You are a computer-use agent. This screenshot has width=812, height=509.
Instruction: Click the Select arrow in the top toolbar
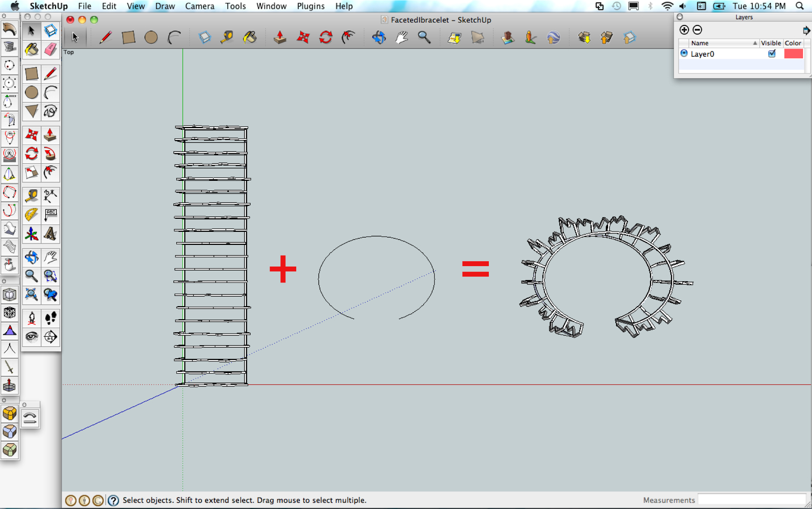[75, 38]
